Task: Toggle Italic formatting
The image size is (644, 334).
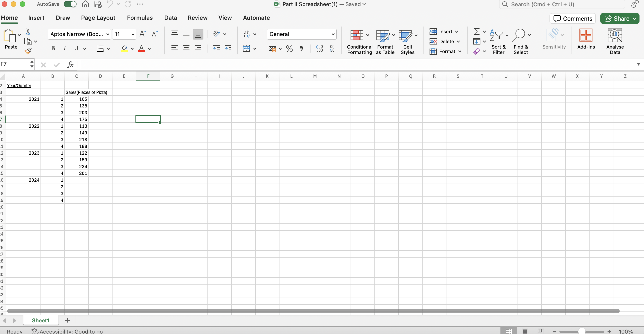Action: 65,48
